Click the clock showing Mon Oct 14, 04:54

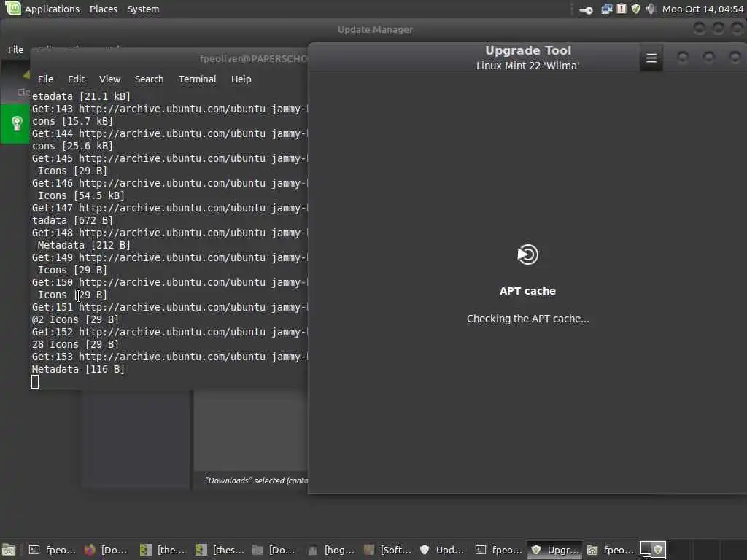point(703,9)
